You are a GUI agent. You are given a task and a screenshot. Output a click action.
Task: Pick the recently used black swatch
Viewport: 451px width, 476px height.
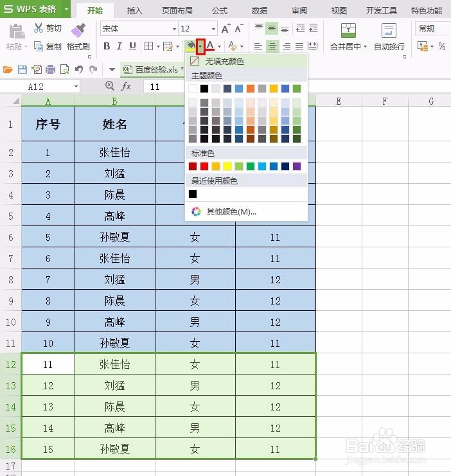[193, 194]
